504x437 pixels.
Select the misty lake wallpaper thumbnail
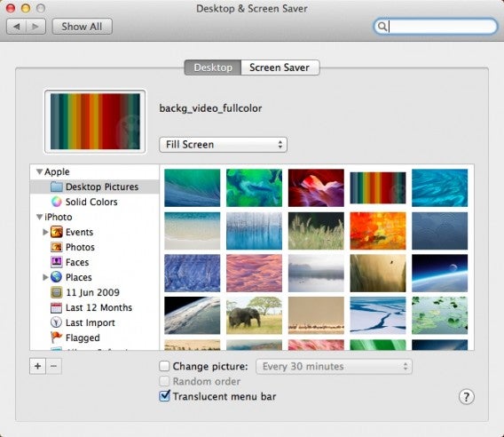point(316,274)
